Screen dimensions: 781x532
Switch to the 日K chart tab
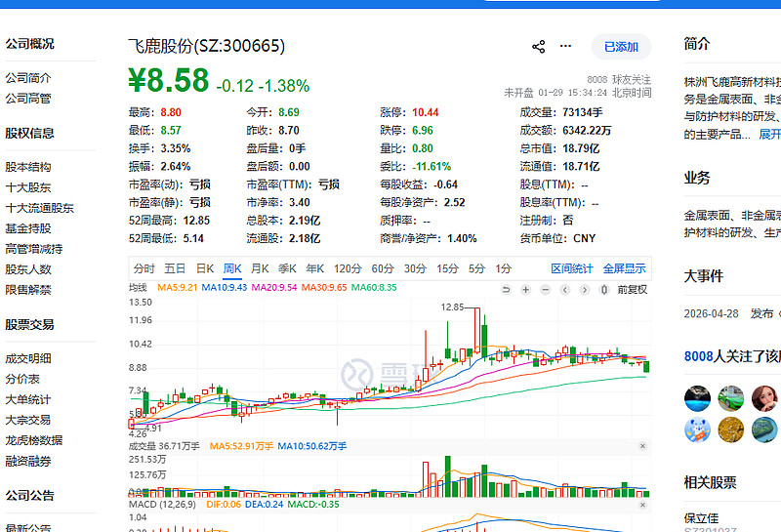pyautogui.click(x=205, y=269)
